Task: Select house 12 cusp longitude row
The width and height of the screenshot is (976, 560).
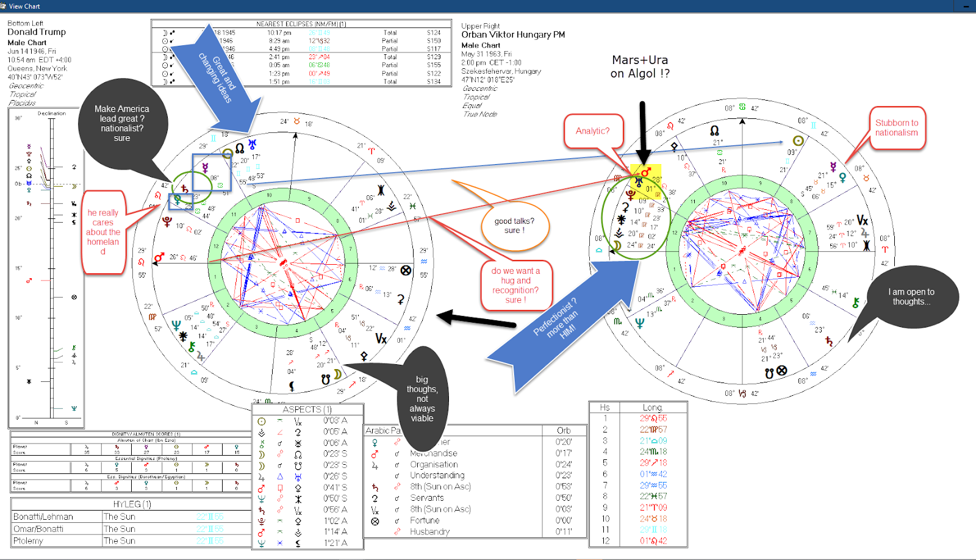Action: (638, 541)
